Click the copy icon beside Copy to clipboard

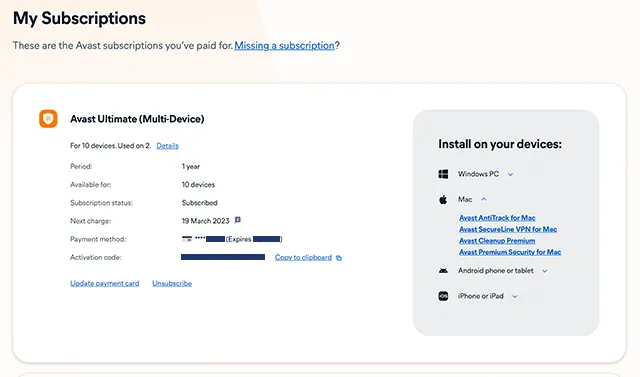coord(339,258)
